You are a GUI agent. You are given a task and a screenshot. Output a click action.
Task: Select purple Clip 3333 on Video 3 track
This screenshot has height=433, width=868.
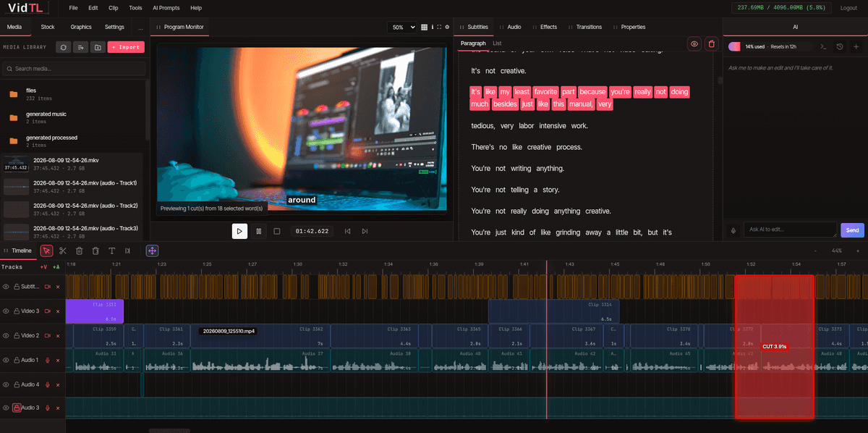click(95, 311)
